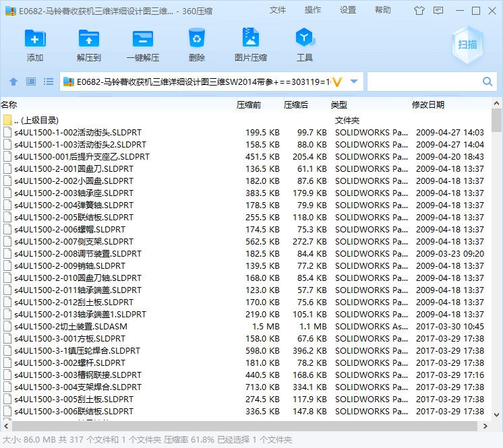Open the 文件 menu
Viewport: 503px width, 448px height.
(x=278, y=10)
